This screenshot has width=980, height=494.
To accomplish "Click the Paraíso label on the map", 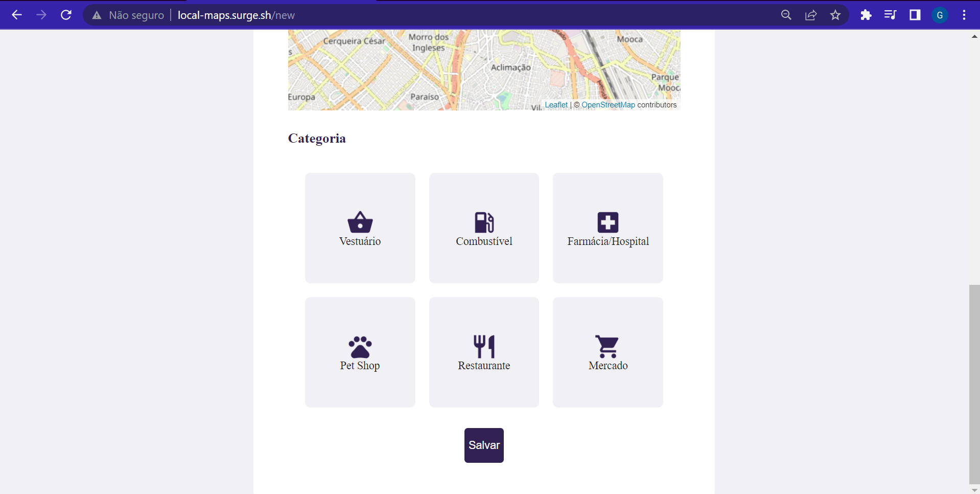I will coord(425,97).
